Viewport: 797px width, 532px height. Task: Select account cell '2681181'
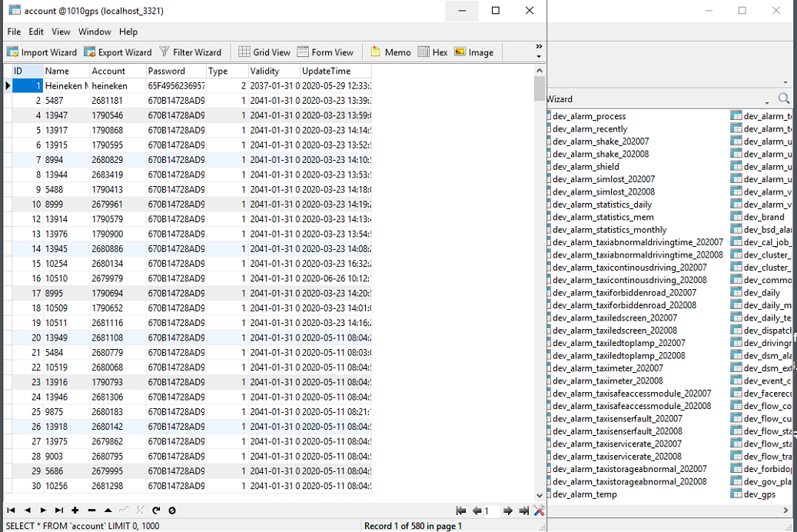coord(118,100)
